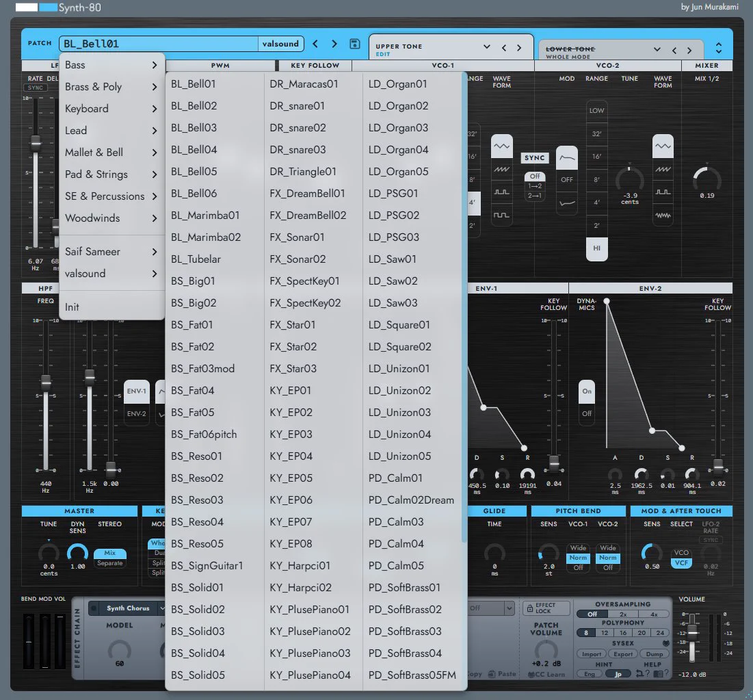
Task: Click the parameter hint help icon
Action: [x=643, y=673]
